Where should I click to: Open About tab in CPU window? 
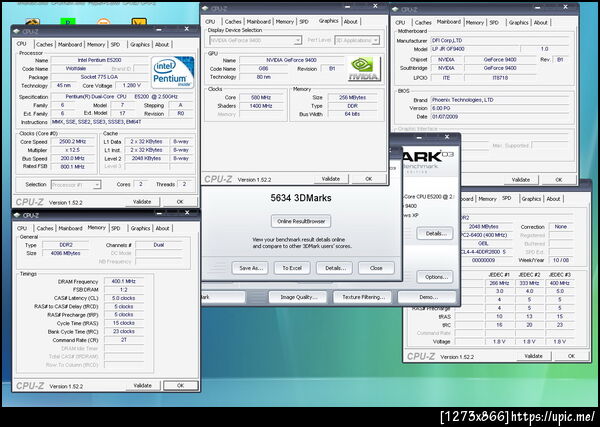(162, 45)
